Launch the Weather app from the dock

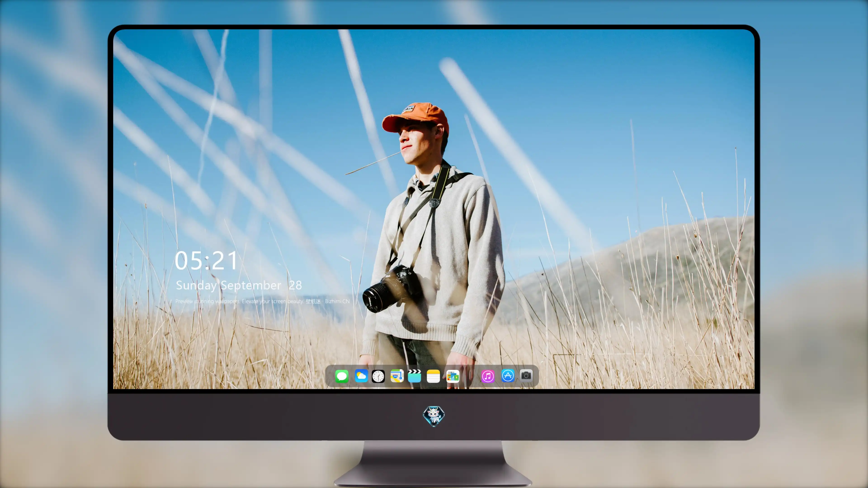coord(361,376)
